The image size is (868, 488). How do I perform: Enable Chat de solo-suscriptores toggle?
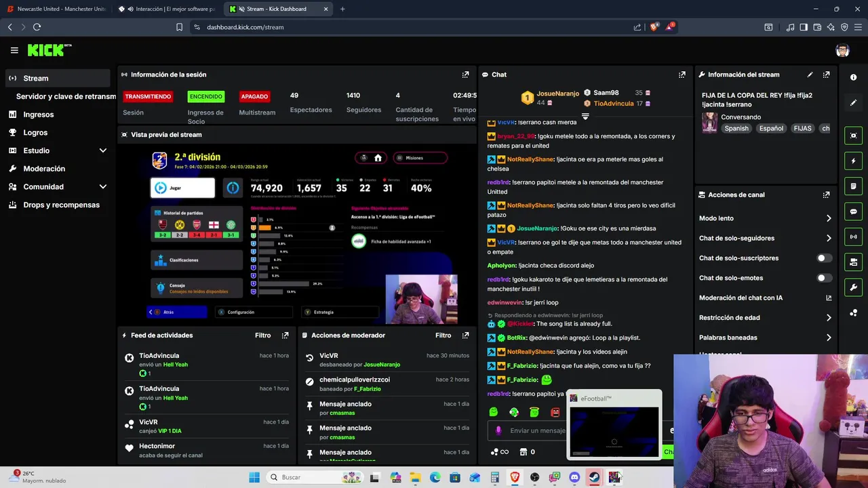pos(824,258)
